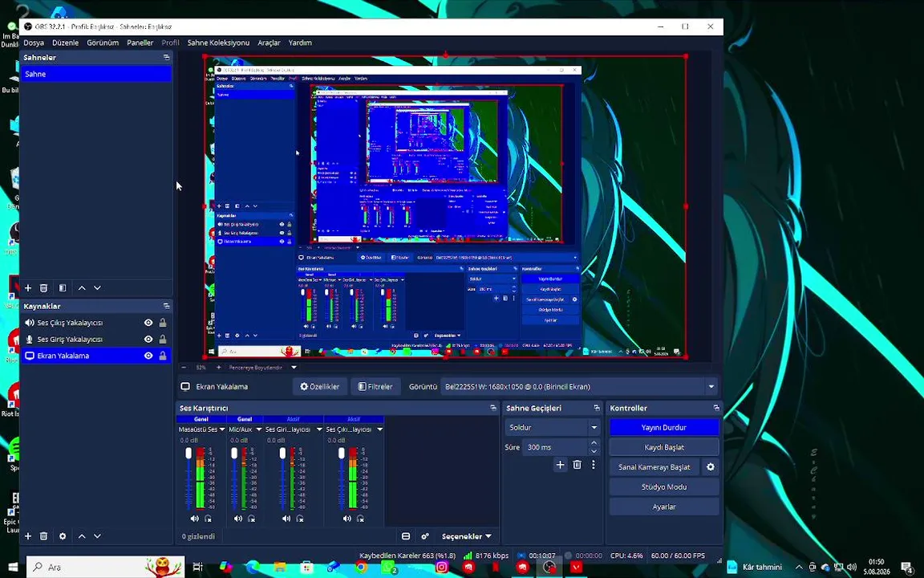
Task: Open Chrome from the taskbar
Action: (361, 568)
